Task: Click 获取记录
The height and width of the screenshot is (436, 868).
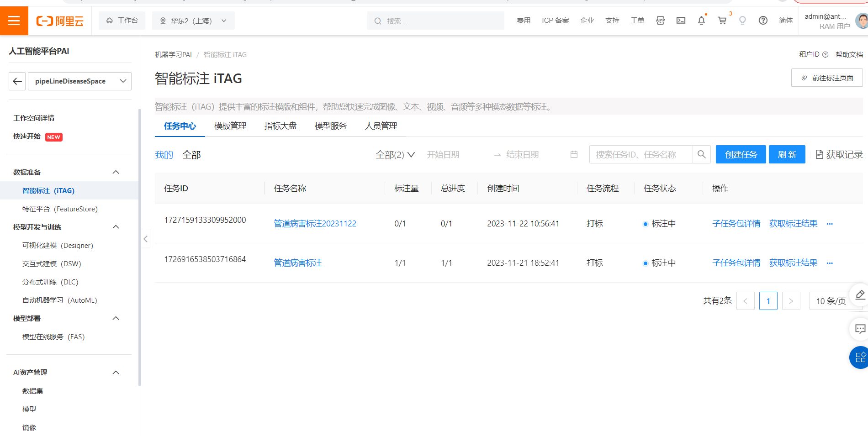Action: [839, 155]
